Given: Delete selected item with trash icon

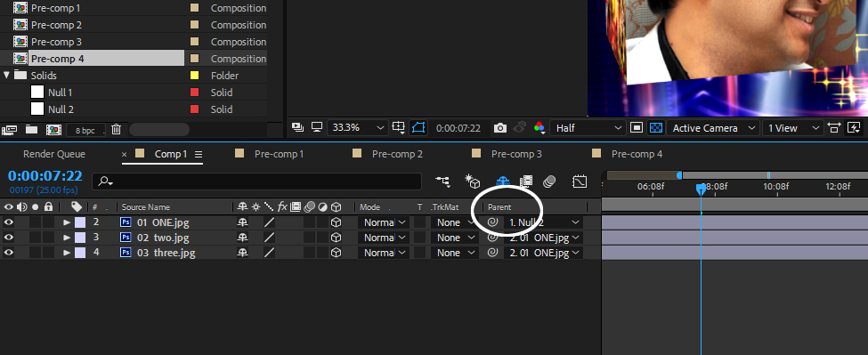Looking at the screenshot, I should pos(116,129).
